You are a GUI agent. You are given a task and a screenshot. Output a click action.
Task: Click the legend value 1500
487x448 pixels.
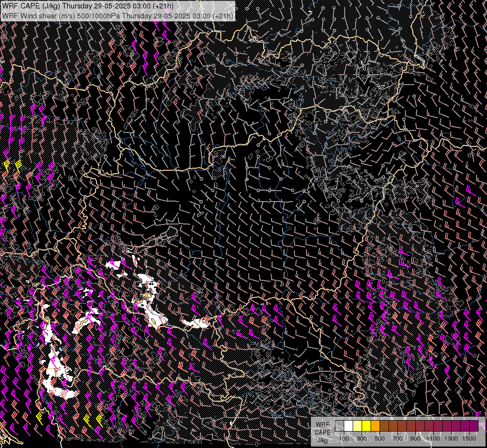[469, 439]
